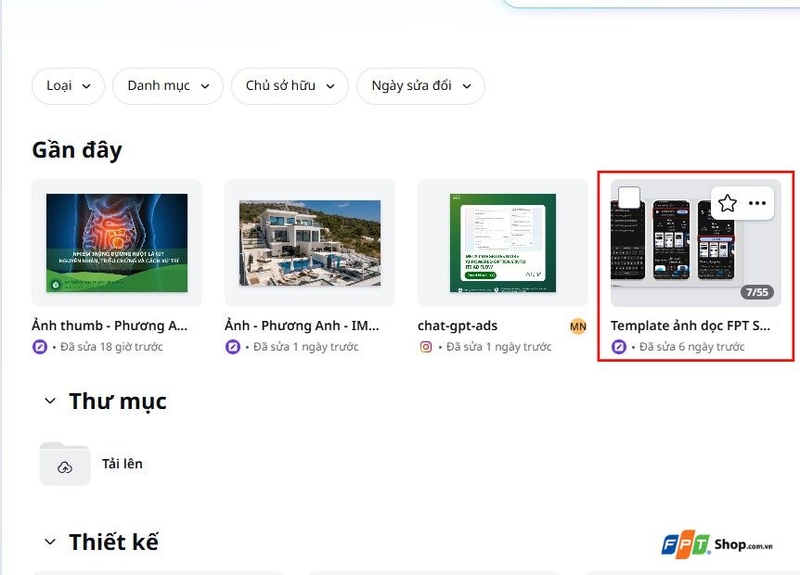The image size is (800, 575).
Task: Click the Đã sửa 18 giờ trước text
Action: 111,347
